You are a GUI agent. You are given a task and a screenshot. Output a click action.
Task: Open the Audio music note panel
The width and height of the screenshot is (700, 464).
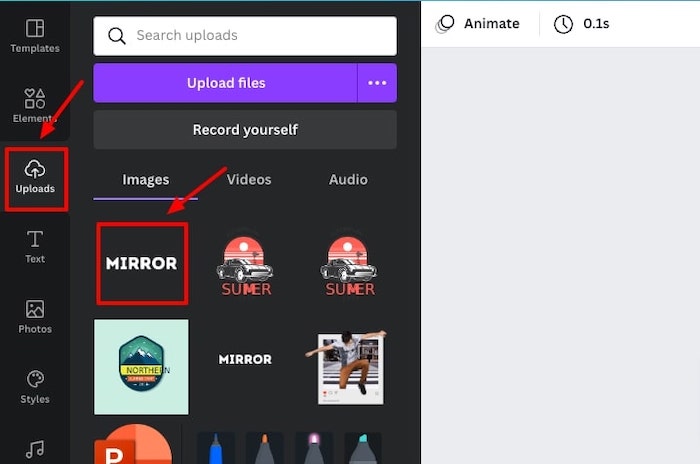[35, 450]
